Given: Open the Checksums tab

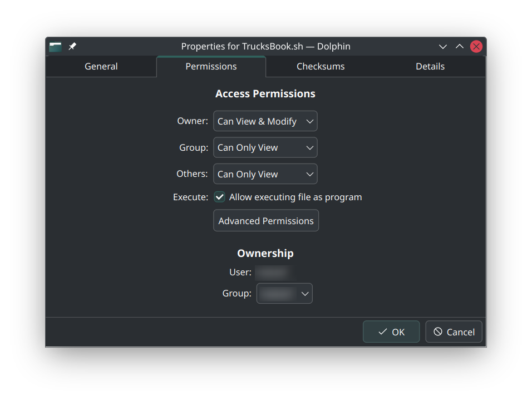Looking at the screenshot, I should (x=321, y=67).
